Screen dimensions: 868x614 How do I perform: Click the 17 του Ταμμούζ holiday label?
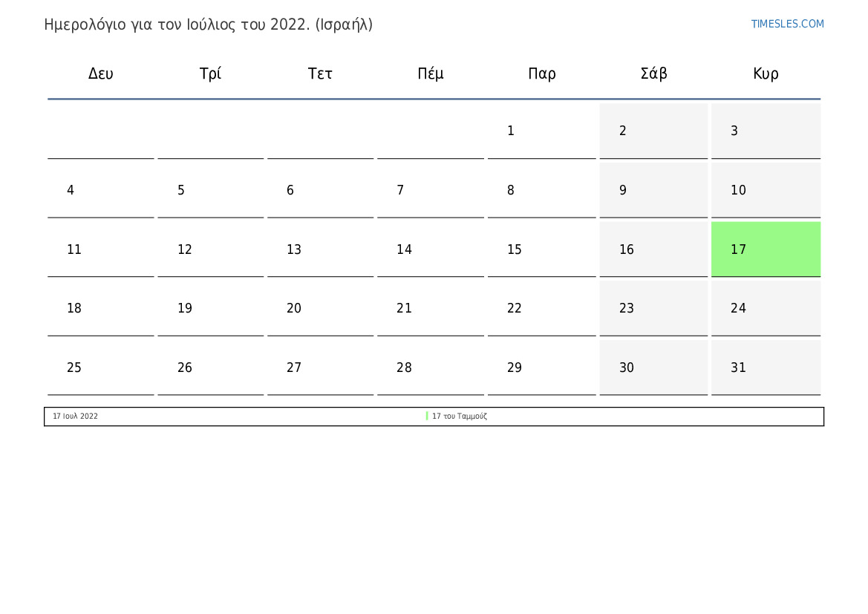pos(460,416)
